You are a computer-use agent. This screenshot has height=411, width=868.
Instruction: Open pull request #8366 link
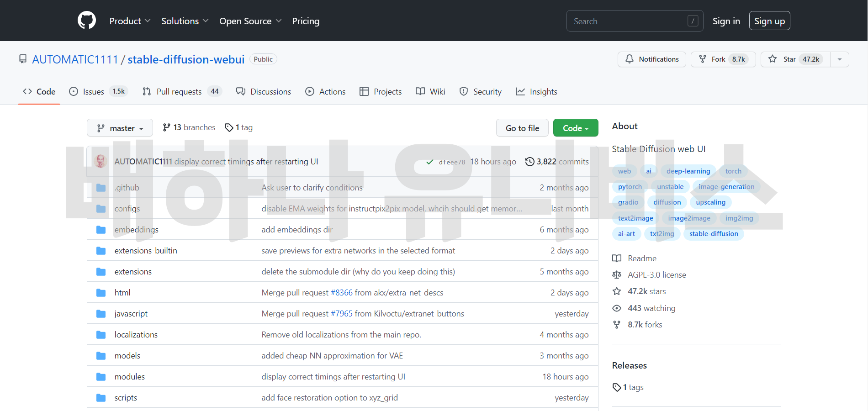point(341,293)
